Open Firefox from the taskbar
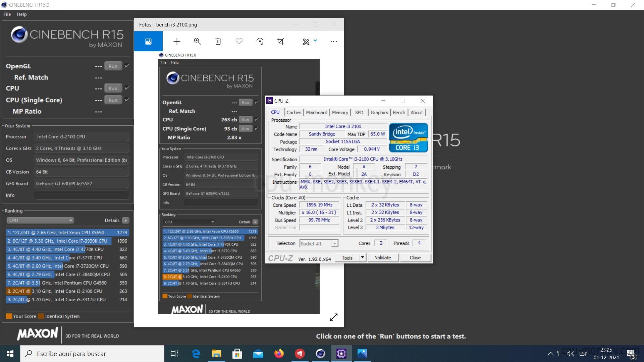 [x=279, y=354]
